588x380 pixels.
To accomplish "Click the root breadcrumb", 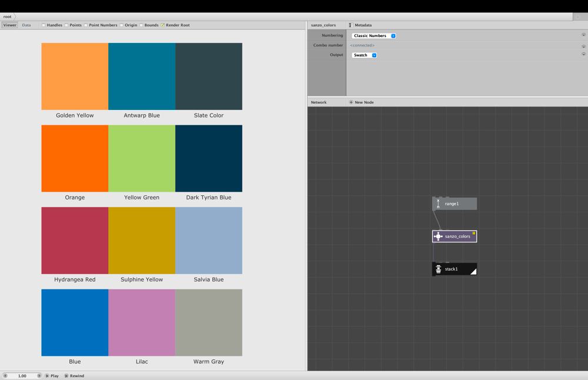I will 8,16.
